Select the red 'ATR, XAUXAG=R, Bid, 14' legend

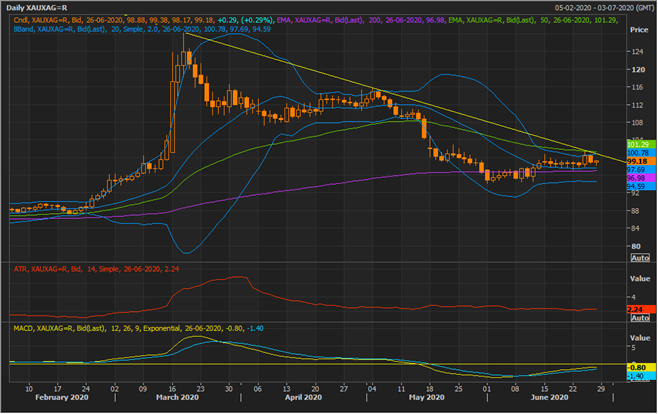[96, 269]
